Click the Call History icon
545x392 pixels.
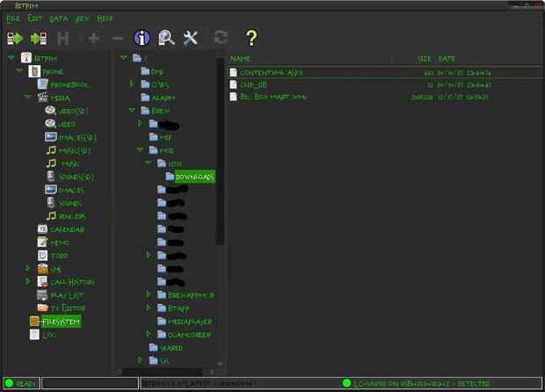[42, 282]
